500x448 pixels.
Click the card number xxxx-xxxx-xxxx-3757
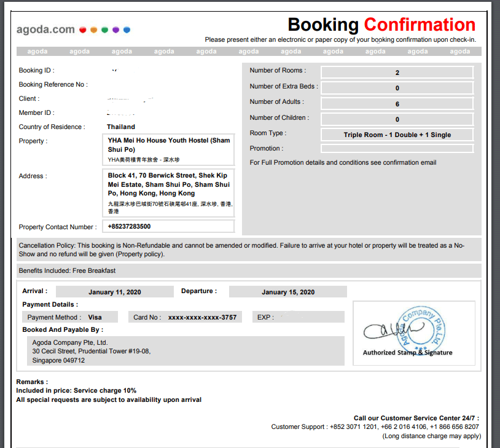202,317
